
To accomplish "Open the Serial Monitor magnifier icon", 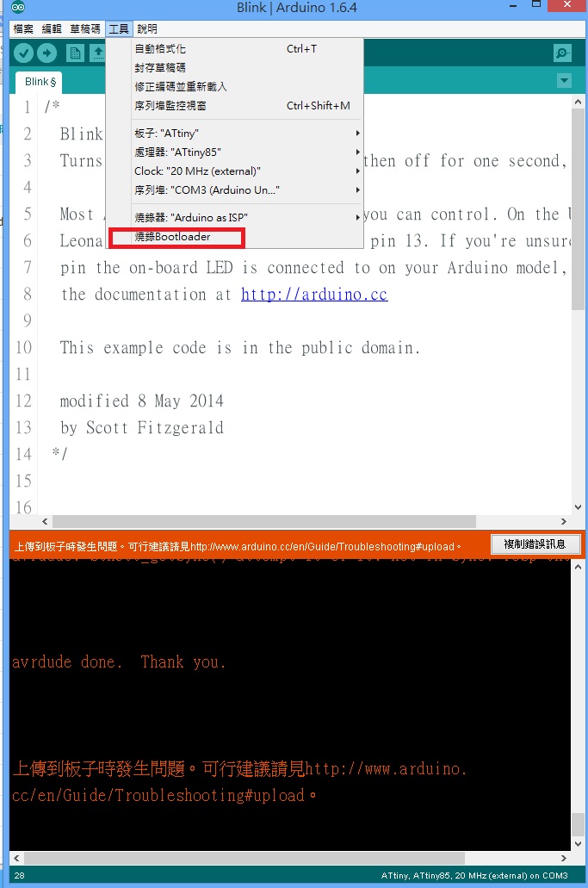I will 562,53.
